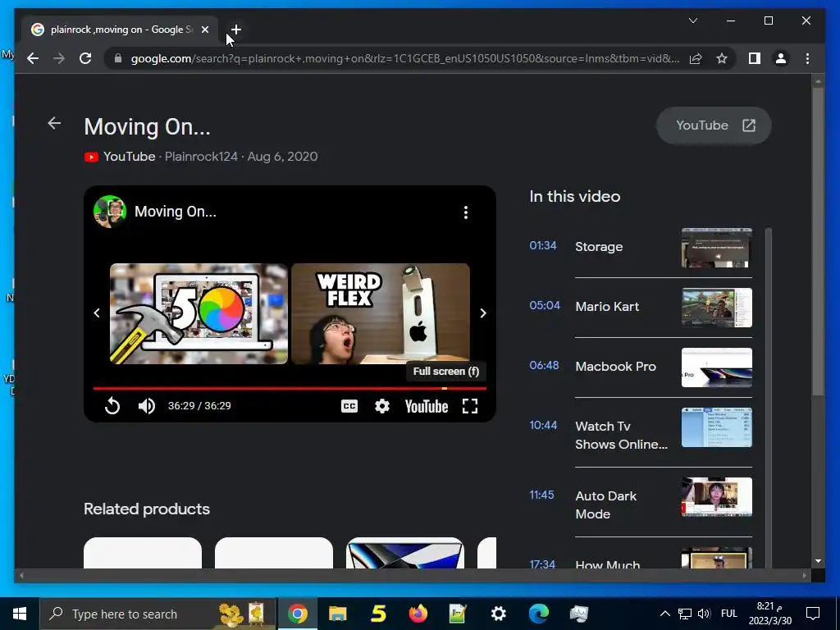Click the yellow 5 app in taskbar
Screen dimensions: 840x630
[x=378, y=614]
